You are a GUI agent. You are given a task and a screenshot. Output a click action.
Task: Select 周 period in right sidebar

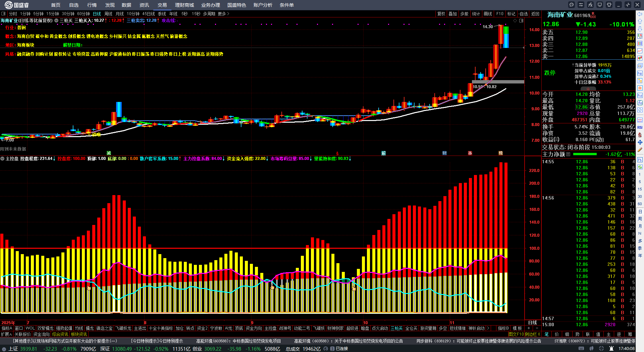(x=640, y=219)
